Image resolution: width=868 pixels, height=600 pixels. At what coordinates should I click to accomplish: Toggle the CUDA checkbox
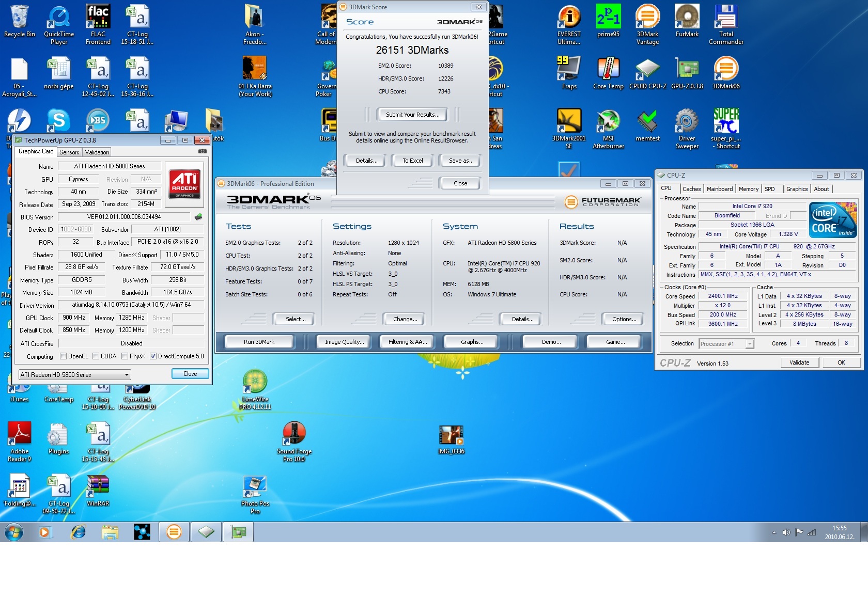click(96, 356)
